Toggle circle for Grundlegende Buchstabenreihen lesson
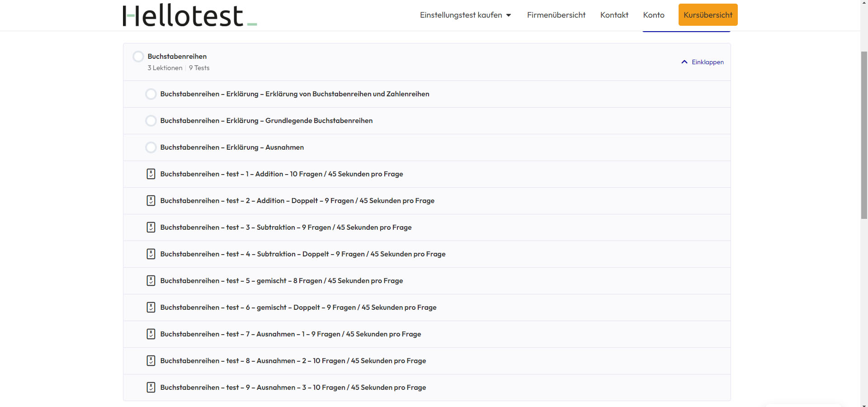The height and width of the screenshot is (407, 868). pos(151,121)
